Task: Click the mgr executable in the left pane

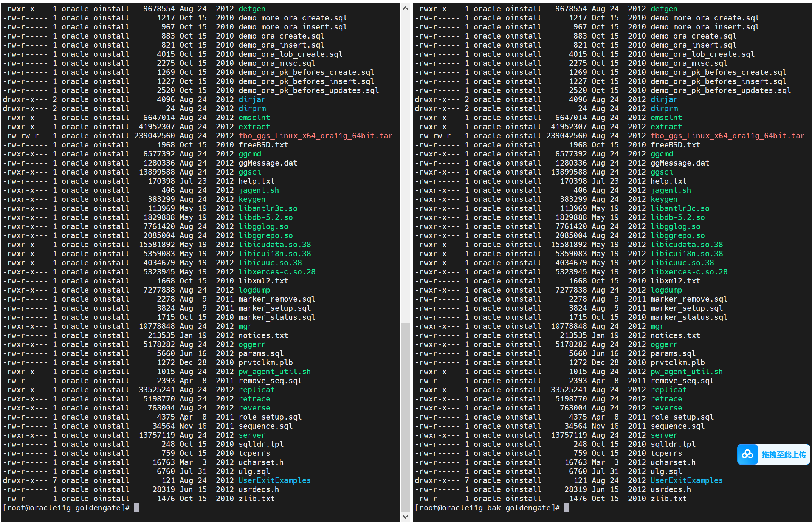Action: coord(245,326)
